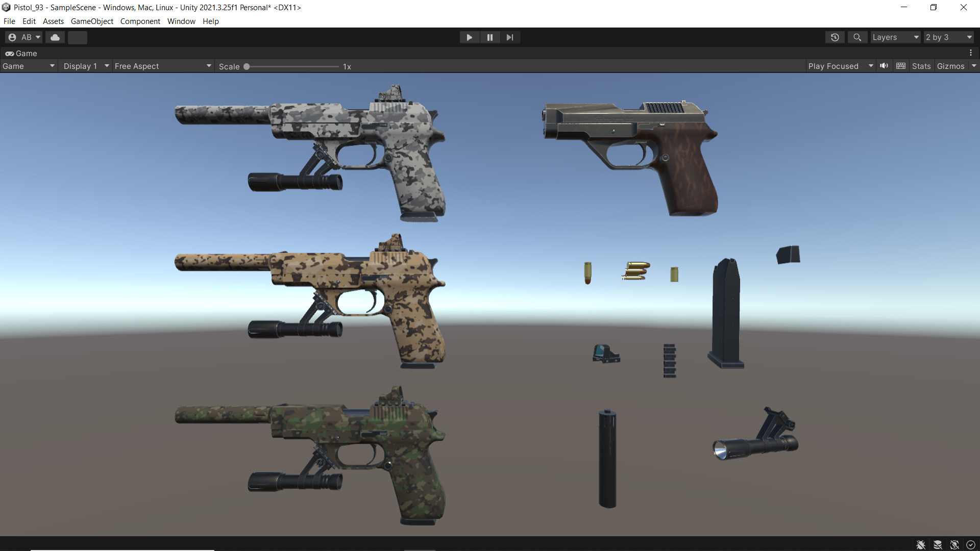
Task: Click the cloud services icon
Action: pos(55,37)
